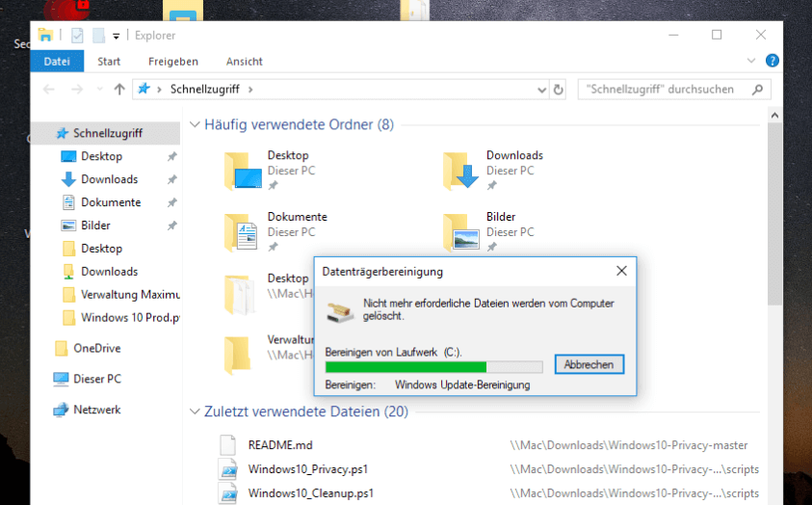Refresh the Schnellzugriff view
Screen dimensions: 812x505
coord(559,90)
